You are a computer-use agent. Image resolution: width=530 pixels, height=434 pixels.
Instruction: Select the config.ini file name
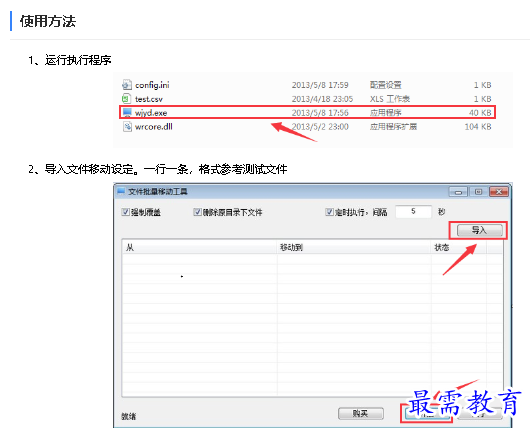pyautogui.click(x=152, y=85)
